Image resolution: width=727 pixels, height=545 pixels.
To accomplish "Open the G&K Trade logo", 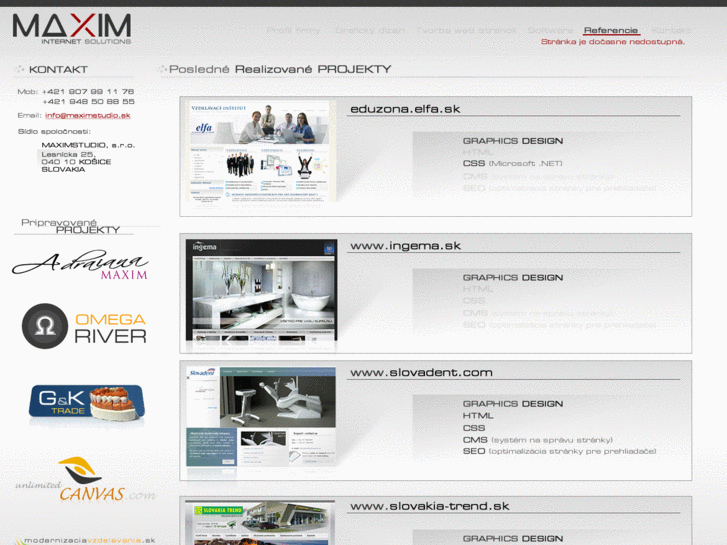I will click(87, 404).
